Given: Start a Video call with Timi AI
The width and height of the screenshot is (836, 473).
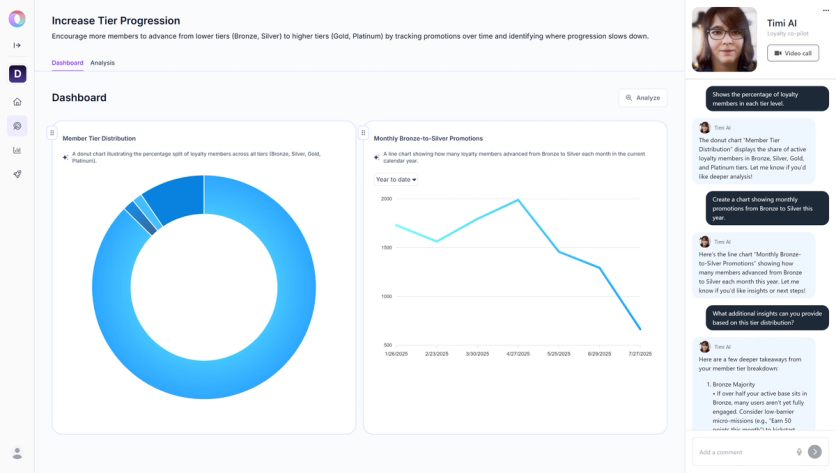Looking at the screenshot, I should pos(793,53).
